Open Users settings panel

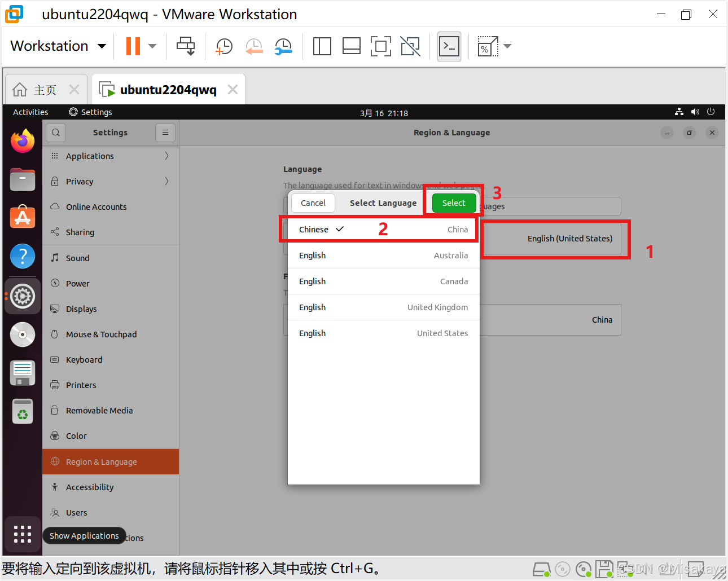coord(111,513)
